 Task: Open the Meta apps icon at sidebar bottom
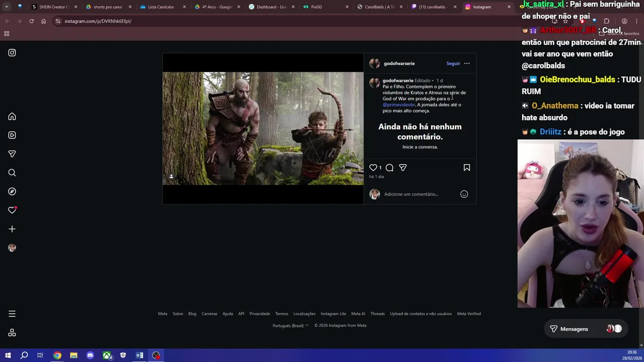pos(12,333)
